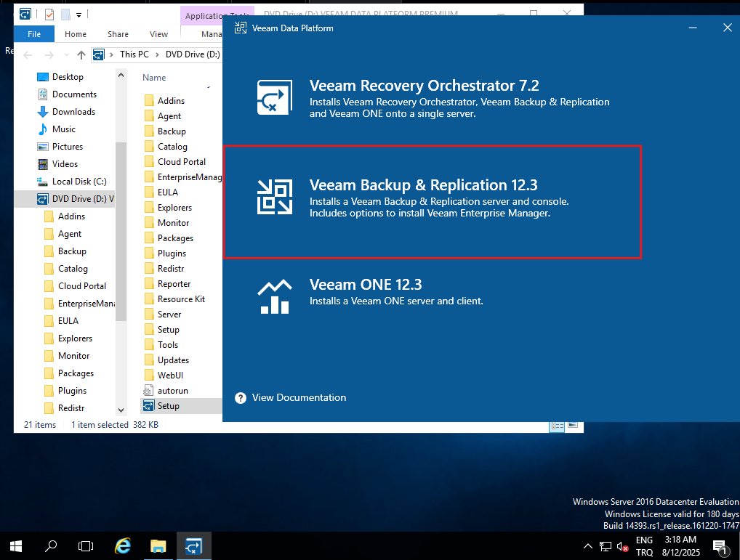Launch Internet Explorer from the taskbar
This screenshot has height=560, width=740.
pos(123,546)
